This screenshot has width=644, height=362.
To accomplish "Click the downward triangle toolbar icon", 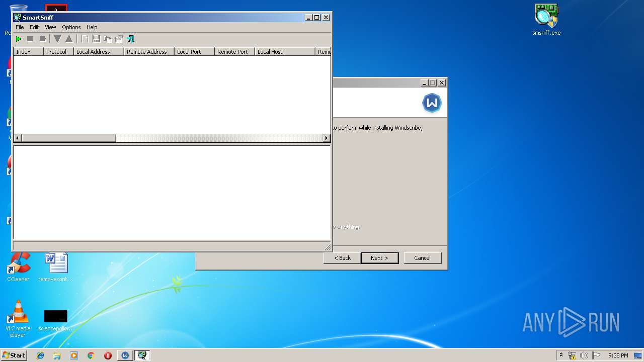I will 57,39.
